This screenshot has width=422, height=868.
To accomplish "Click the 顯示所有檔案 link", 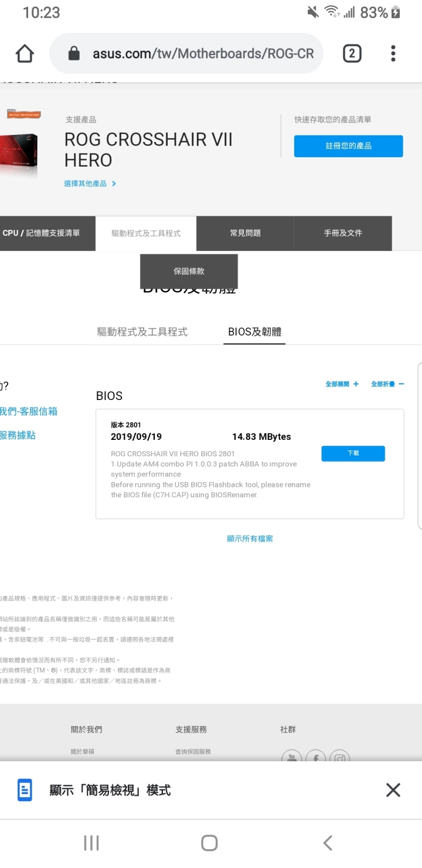I will [250, 538].
